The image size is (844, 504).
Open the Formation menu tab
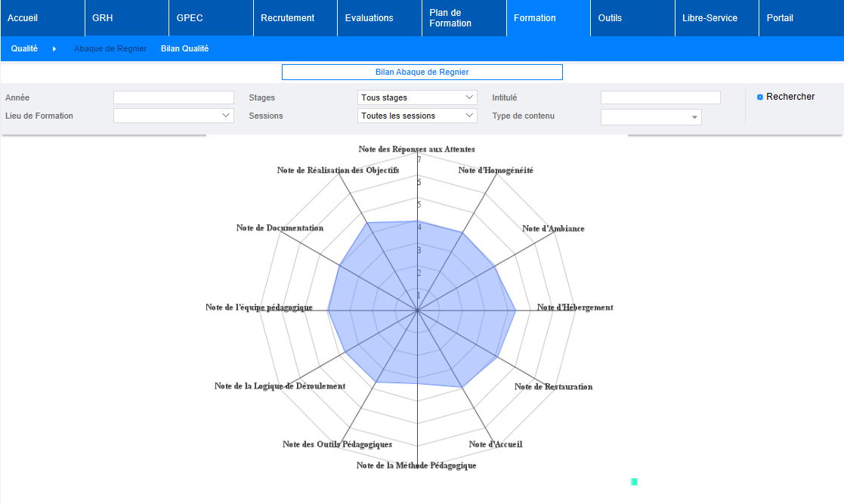click(x=534, y=18)
